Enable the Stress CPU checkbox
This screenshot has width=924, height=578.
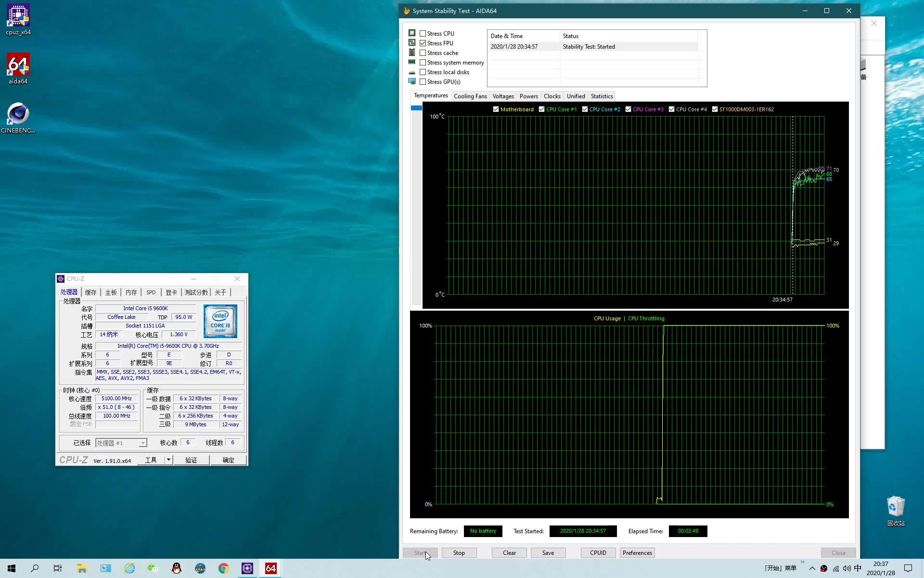pyautogui.click(x=423, y=33)
